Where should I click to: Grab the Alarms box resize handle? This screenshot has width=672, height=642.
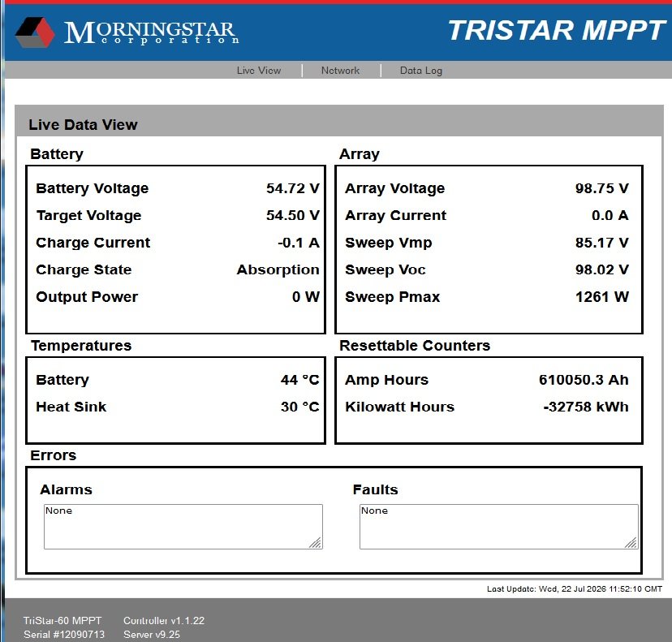click(316, 542)
